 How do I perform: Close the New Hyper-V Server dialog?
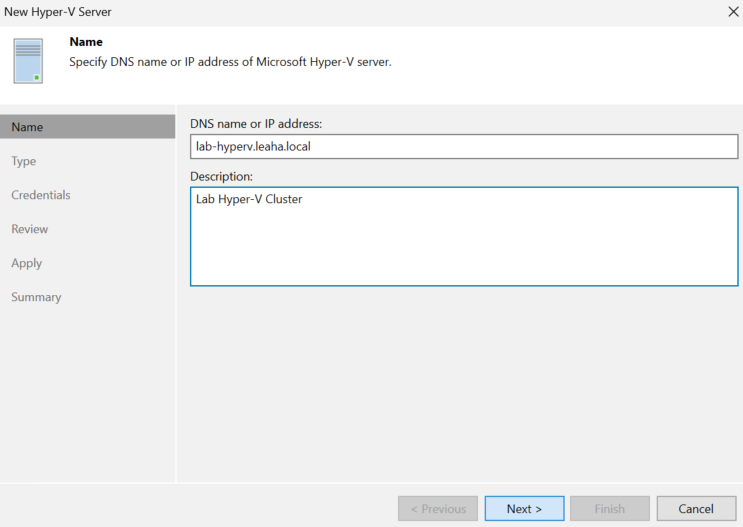pyautogui.click(x=733, y=12)
